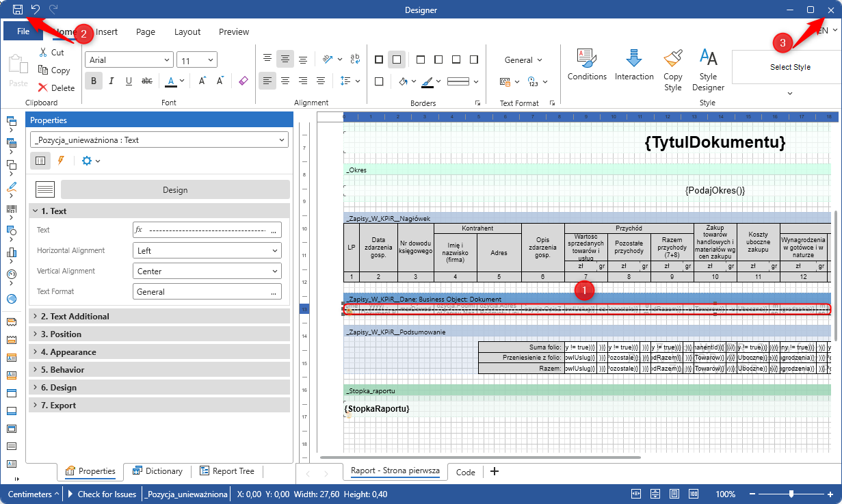Open the Conditions tool
Viewport: 842px width, 504px height.
pos(587,65)
